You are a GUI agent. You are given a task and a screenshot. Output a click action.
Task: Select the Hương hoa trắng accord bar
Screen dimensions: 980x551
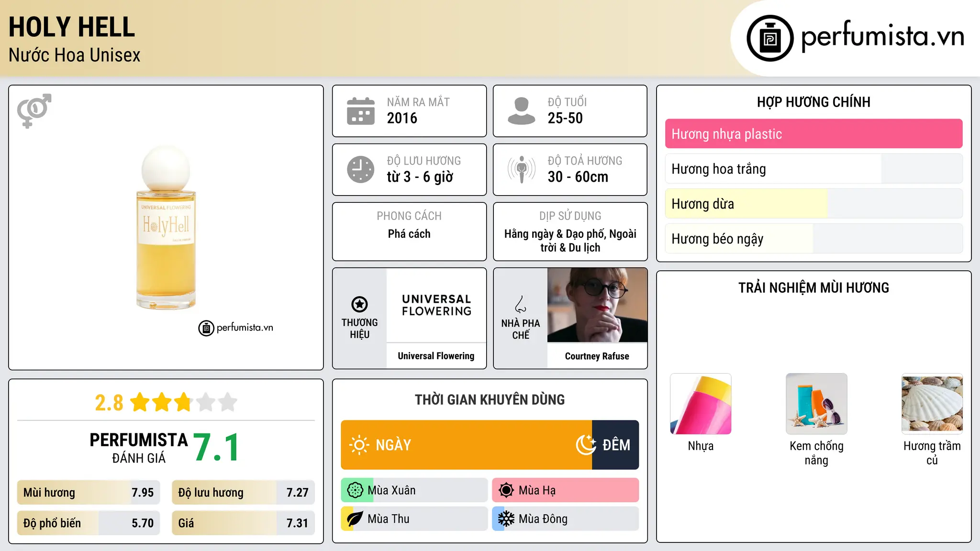[x=813, y=169]
